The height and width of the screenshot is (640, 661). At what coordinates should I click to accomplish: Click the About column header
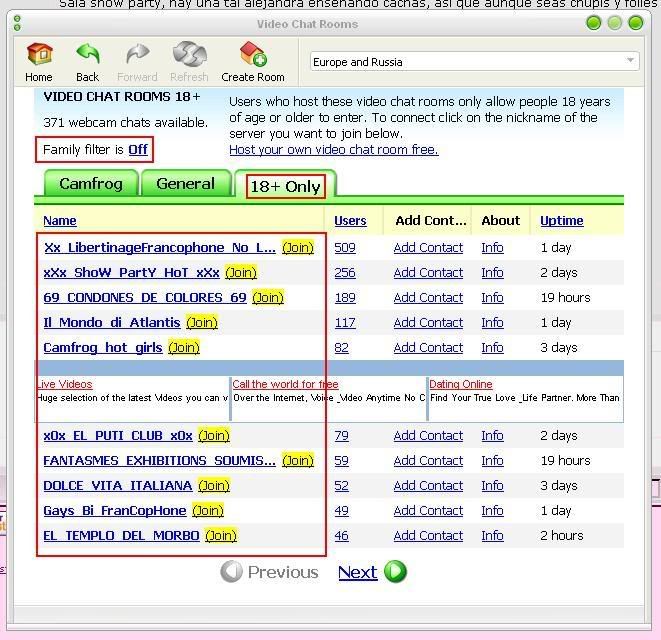(x=500, y=221)
